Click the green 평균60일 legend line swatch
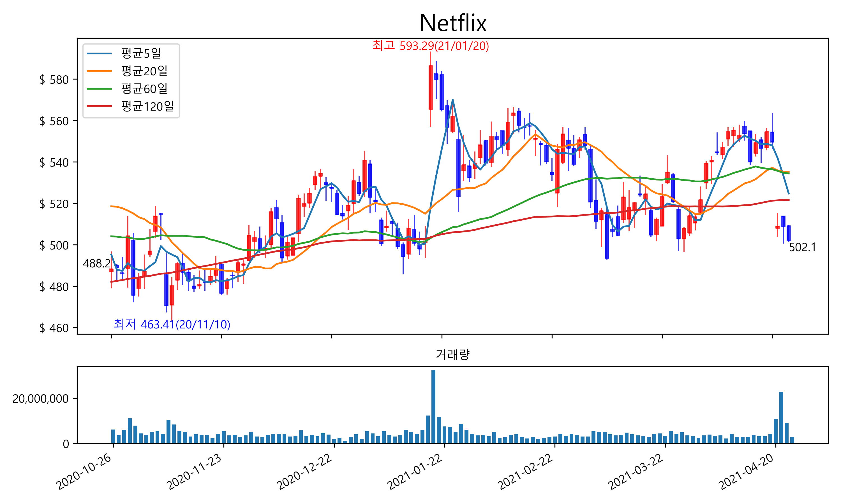Viewport: 841px width, 504px height. coord(99,89)
